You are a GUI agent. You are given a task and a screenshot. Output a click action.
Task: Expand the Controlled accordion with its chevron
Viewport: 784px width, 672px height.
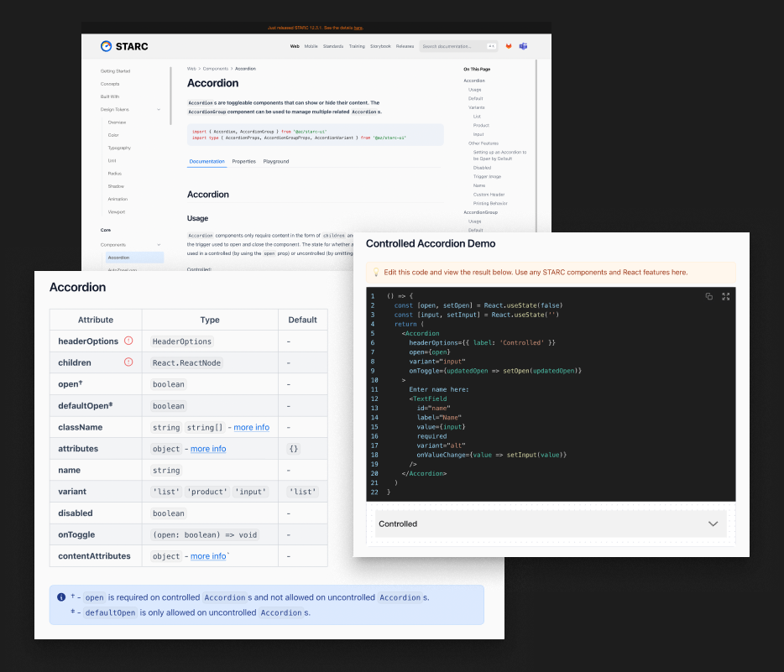point(713,524)
